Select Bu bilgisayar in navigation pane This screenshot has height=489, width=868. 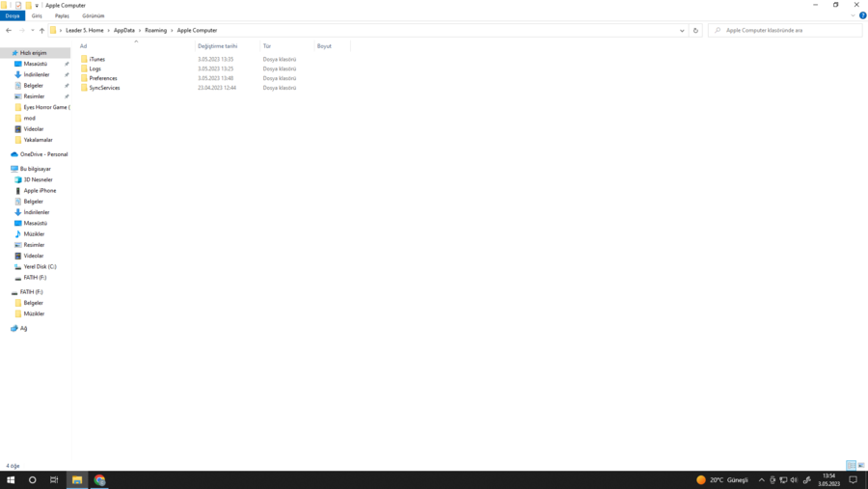[x=35, y=169]
